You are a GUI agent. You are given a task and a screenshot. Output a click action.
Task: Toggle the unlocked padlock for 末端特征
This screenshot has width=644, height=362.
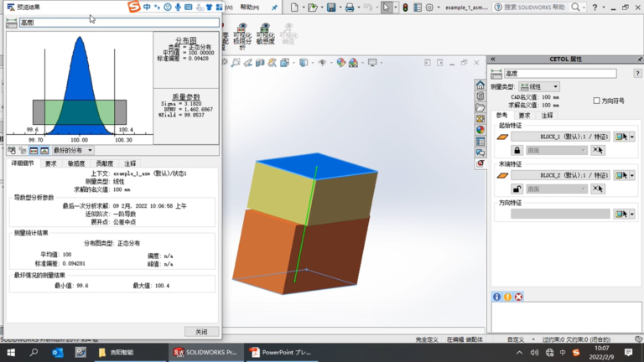point(517,189)
